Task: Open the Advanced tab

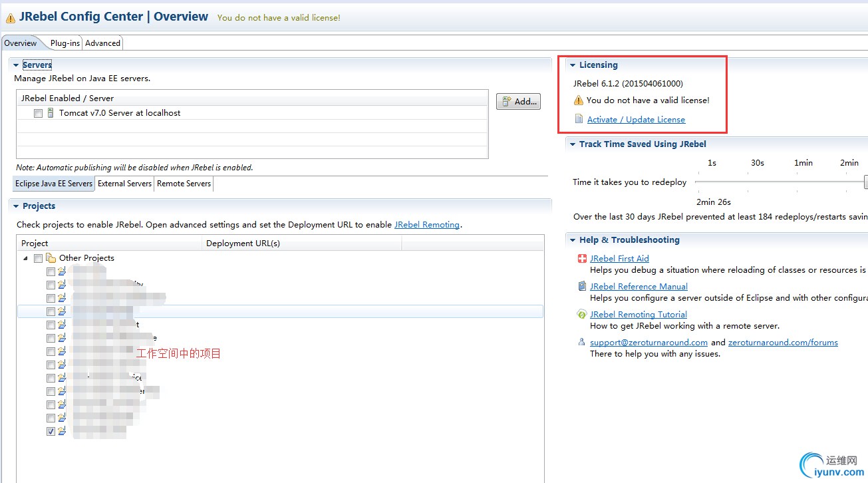Action: [103, 43]
